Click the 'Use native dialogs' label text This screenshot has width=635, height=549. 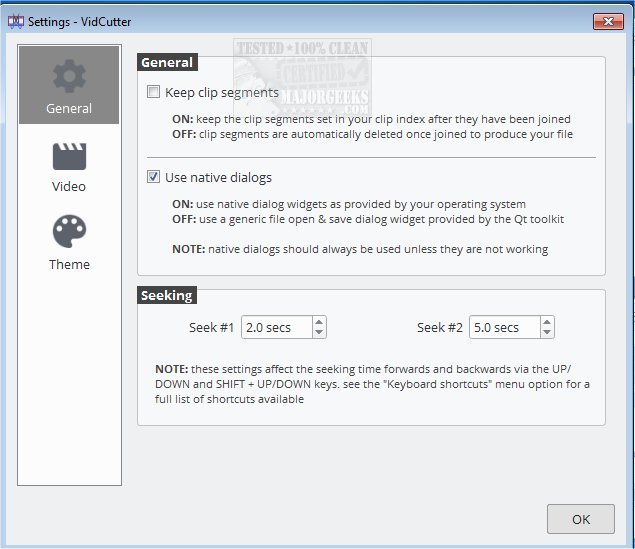[218, 178]
